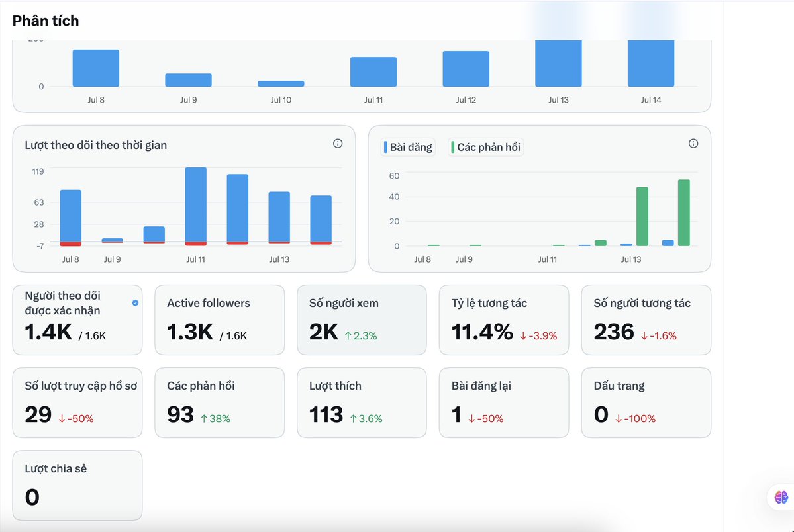Select the Dấu trang card

pyautogui.click(x=646, y=402)
